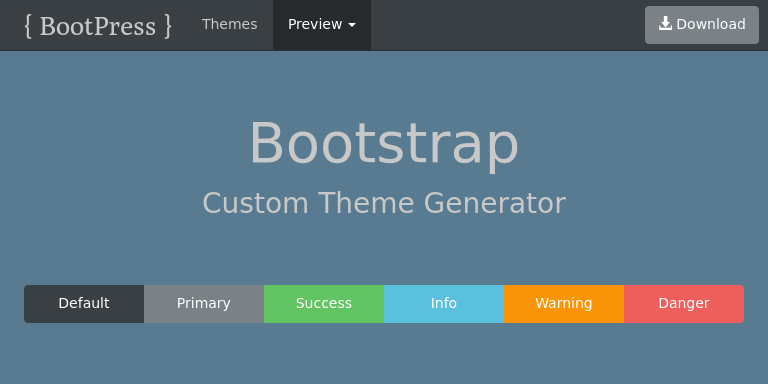Open the Preview dropdown menu
The height and width of the screenshot is (384, 768).
tap(322, 24)
